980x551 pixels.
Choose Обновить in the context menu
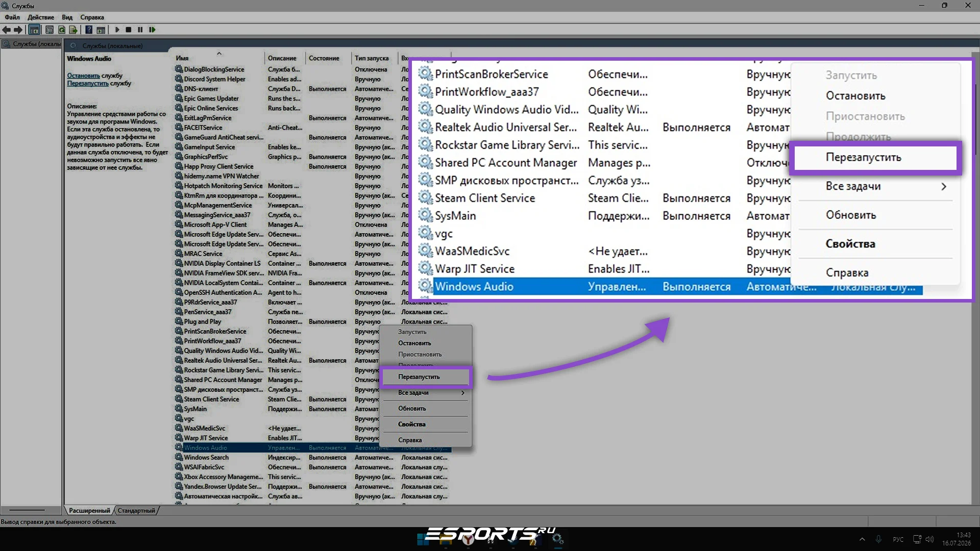(426, 409)
